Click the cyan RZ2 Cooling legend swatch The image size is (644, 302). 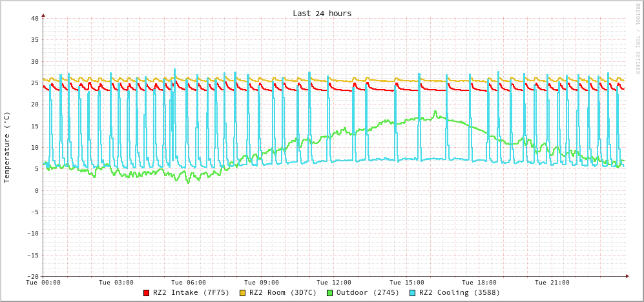412,293
